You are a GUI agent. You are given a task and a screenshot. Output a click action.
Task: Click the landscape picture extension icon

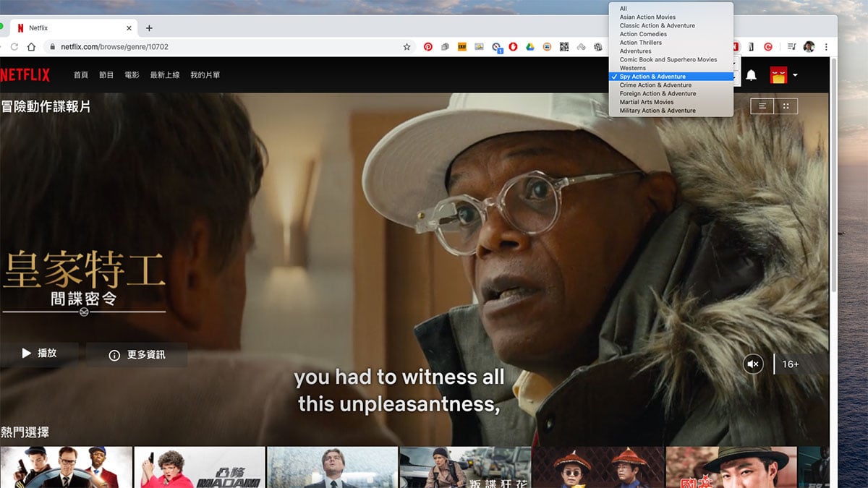click(479, 47)
